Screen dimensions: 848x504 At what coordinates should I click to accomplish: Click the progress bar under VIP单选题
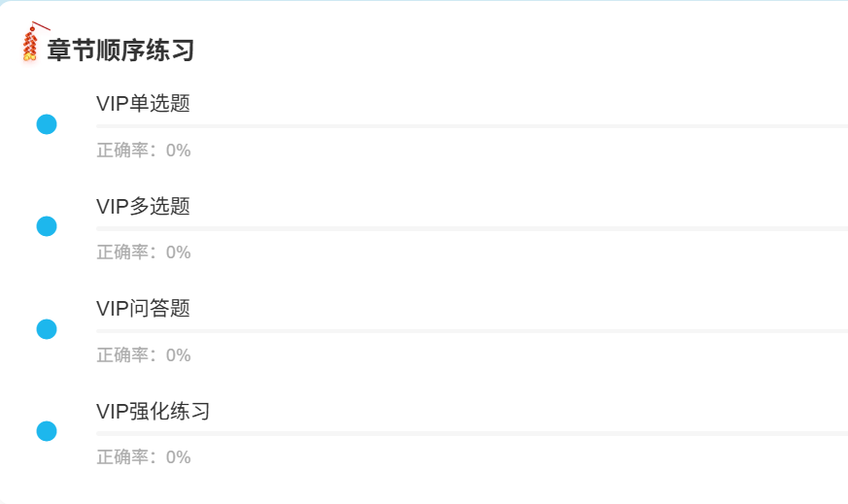(472, 126)
